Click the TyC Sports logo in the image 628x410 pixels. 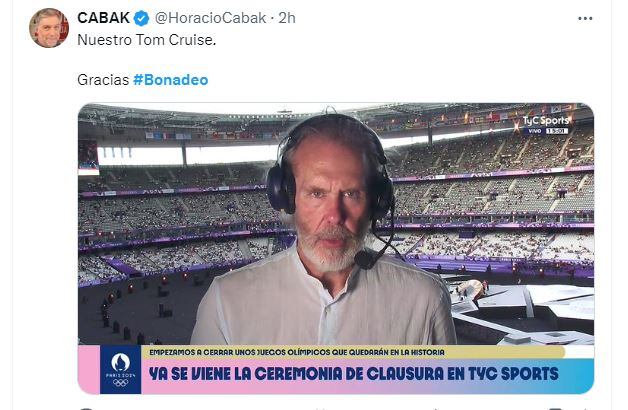545,121
